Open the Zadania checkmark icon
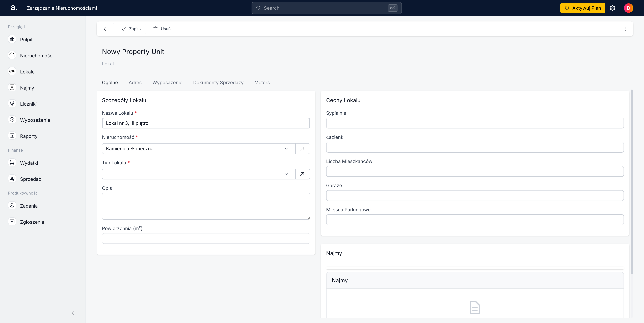644x323 pixels. (x=12, y=205)
